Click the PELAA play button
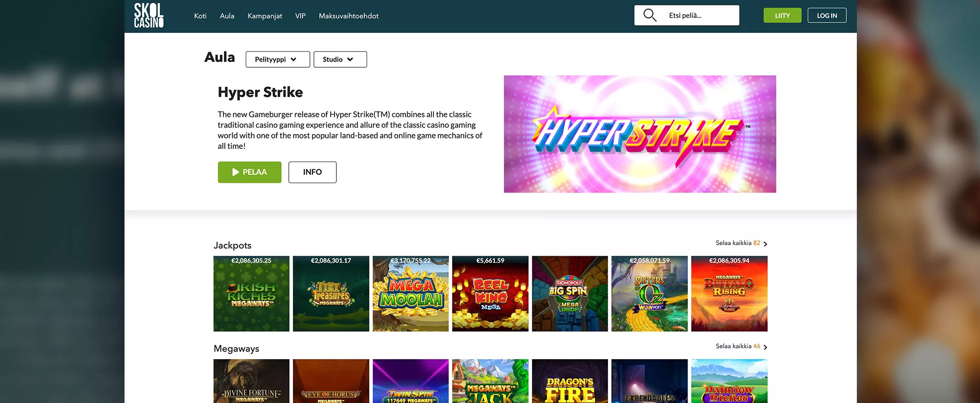Image resolution: width=980 pixels, height=403 pixels. point(249,172)
